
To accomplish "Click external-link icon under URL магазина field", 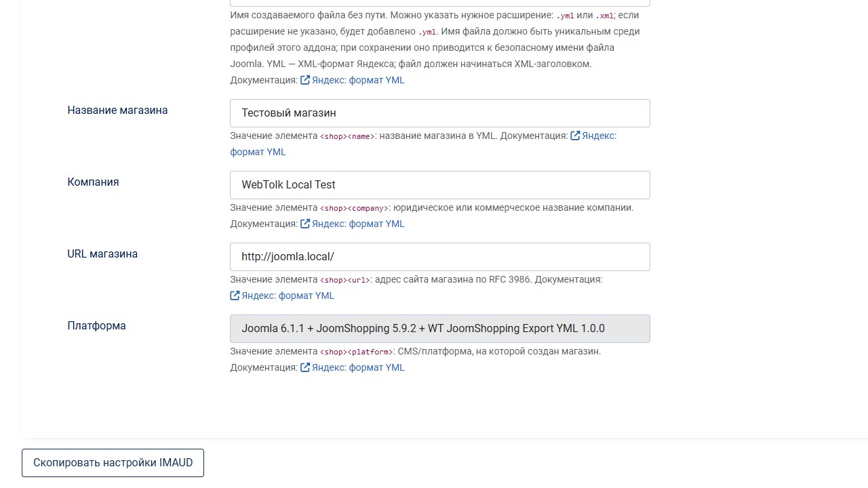I will point(235,296).
